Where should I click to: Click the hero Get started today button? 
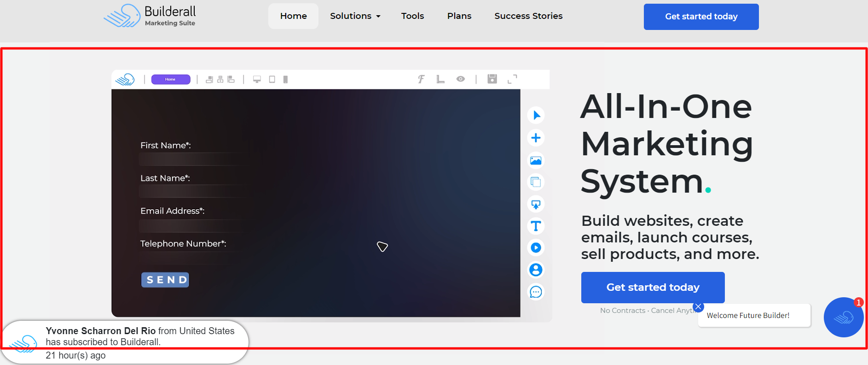pyautogui.click(x=653, y=287)
